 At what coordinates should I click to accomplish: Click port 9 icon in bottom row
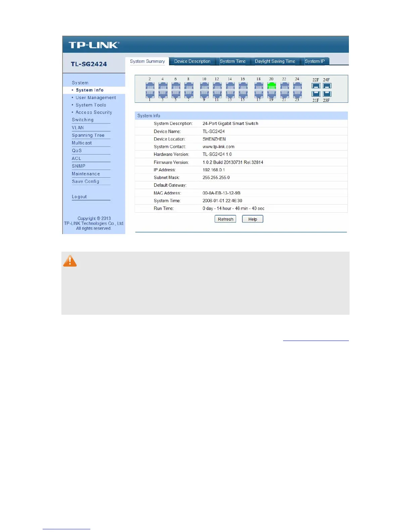point(204,94)
